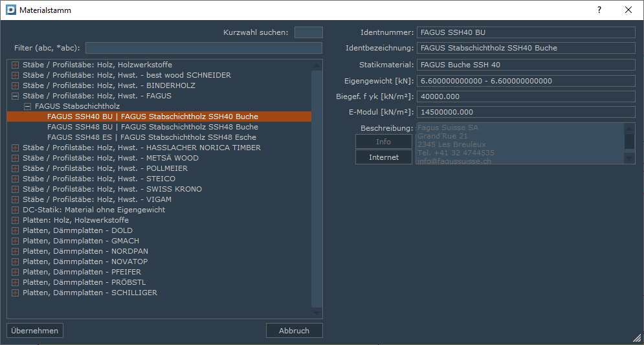Collapse the FAGUS Stabschichtholz subnode
Viewport: 644px width, 345px height.
tap(27, 106)
